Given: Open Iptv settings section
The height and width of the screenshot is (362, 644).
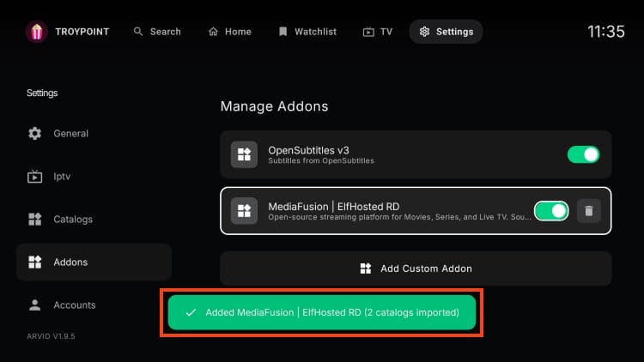Looking at the screenshot, I should [94, 177].
